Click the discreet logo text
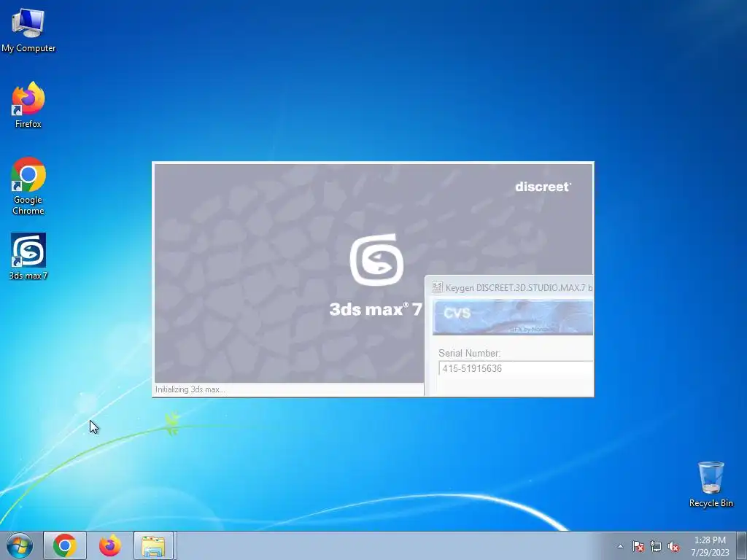 543,187
